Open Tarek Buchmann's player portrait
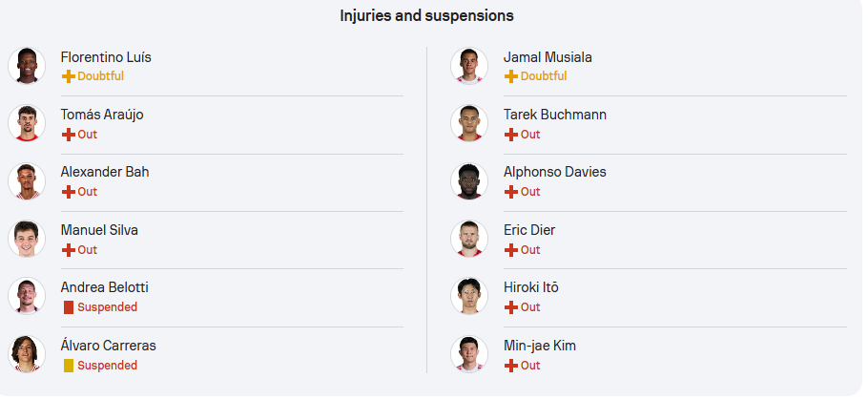This screenshot has height=400, width=868. point(469,123)
